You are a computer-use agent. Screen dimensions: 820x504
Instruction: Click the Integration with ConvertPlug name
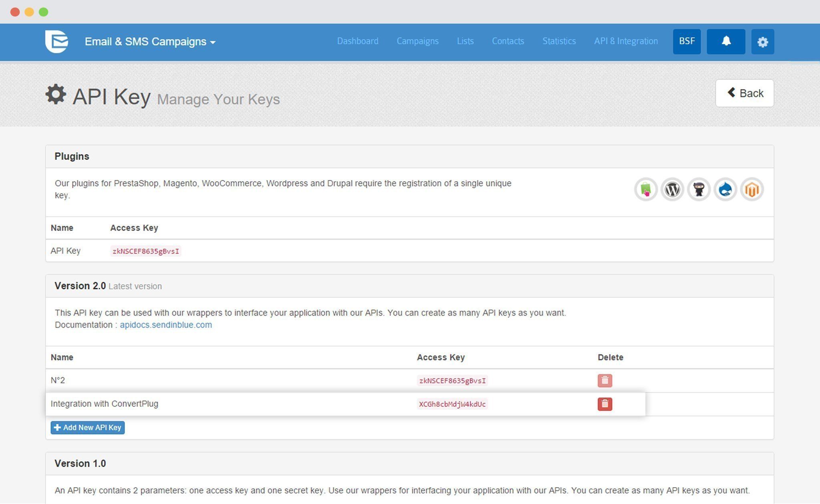105,404
